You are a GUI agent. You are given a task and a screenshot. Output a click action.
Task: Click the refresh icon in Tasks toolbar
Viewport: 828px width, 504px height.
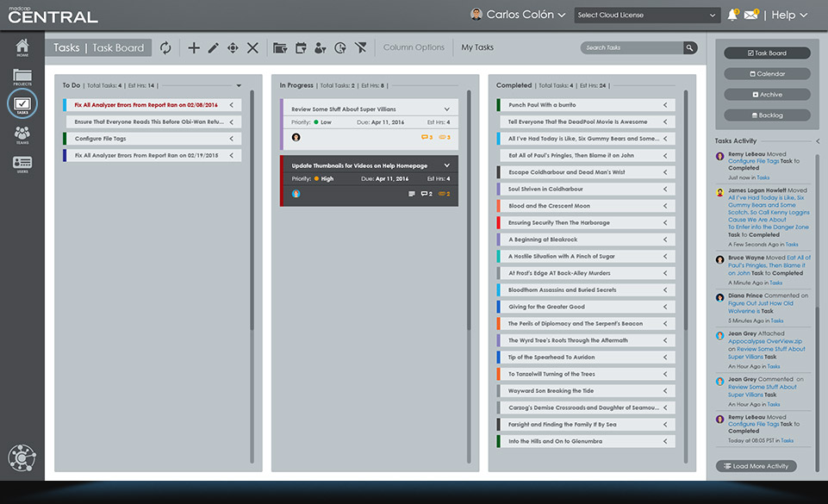pyautogui.click(x=165, y=48)
